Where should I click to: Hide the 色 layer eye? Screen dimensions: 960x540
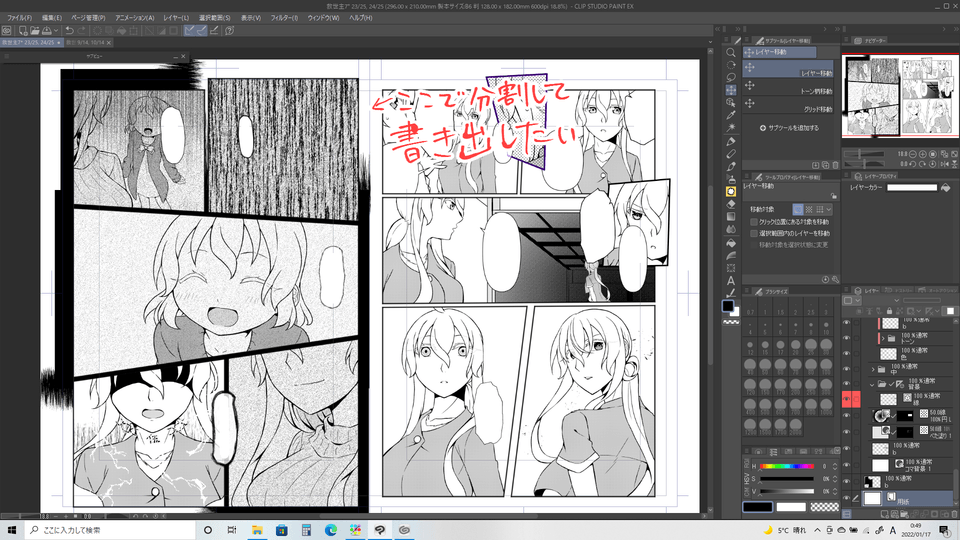(847, 353)
